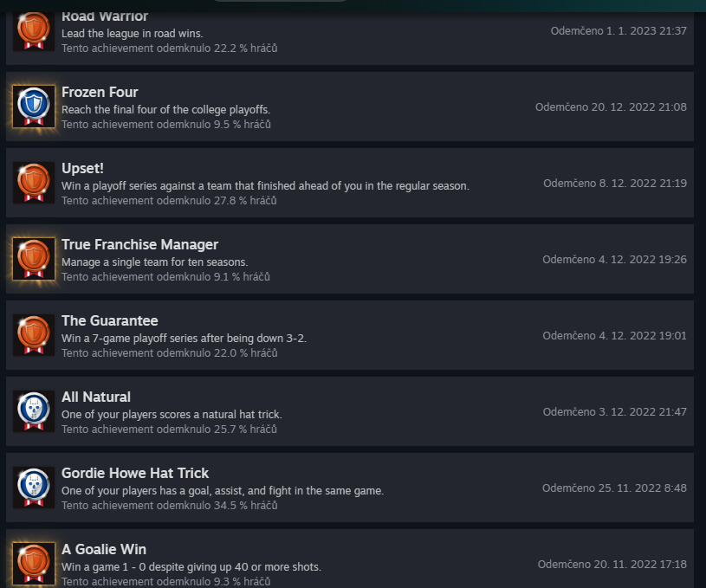
Task: Select the True Franchise Manager title text
Action: click(x=139, y=244)
